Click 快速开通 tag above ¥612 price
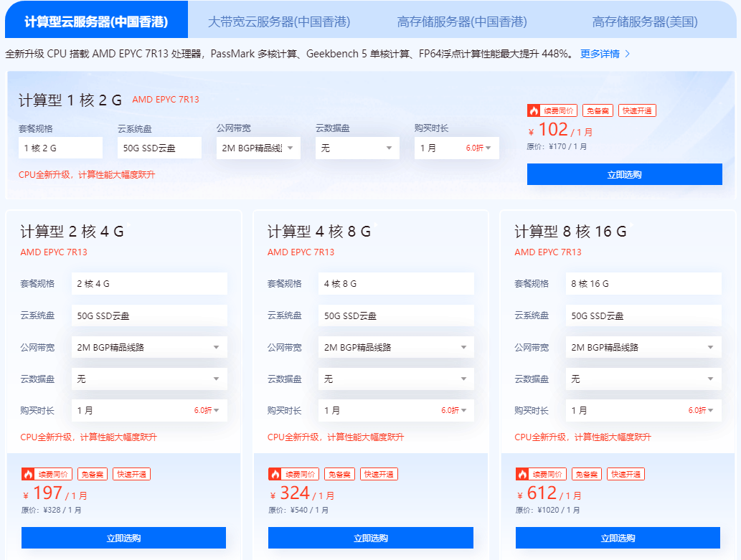Viewport: 741px width, 560px height. click(626, 474)
